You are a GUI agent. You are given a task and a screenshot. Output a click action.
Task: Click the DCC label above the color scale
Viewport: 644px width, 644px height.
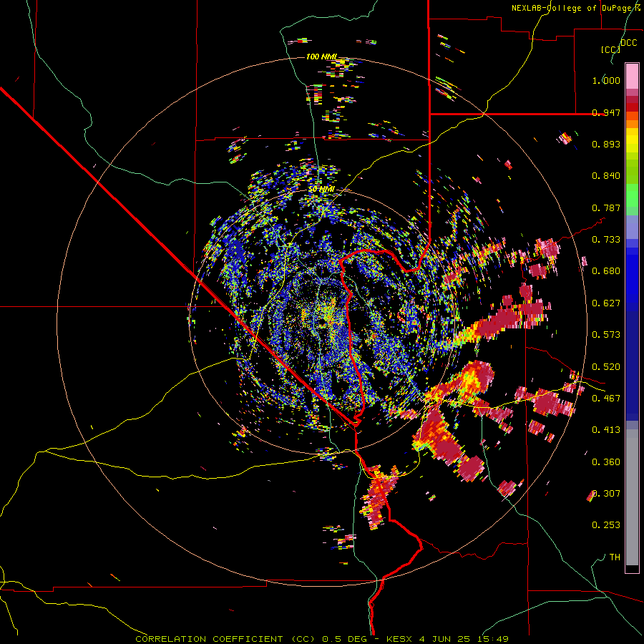pyautogui.click(x=629, y=43)
